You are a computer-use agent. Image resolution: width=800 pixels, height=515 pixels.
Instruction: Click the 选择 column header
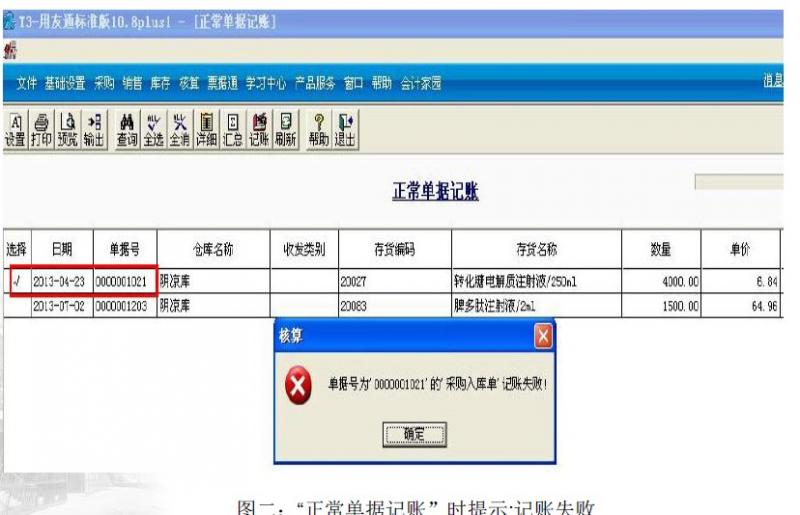pyautogui.click(x=17, y=249)
